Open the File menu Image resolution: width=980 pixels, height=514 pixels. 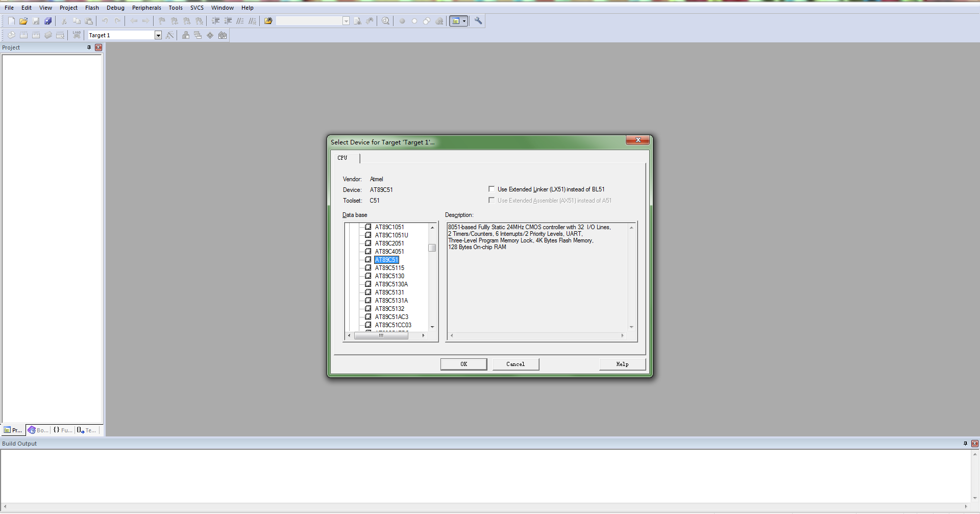click(x=9, y=8)
